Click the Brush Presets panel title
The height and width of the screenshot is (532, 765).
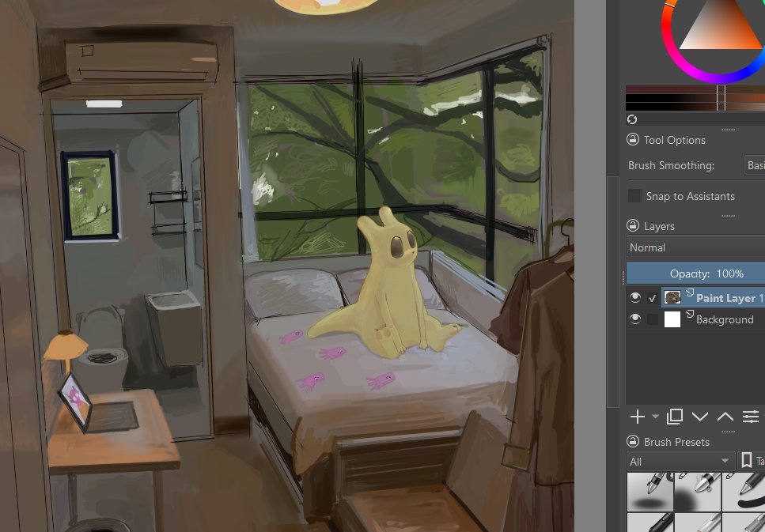pos(676,442)
